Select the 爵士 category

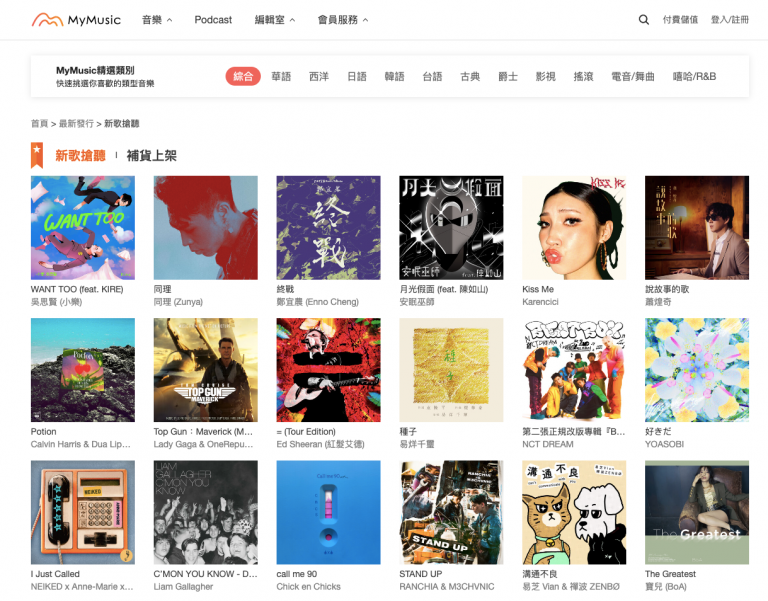pos(508,76)
